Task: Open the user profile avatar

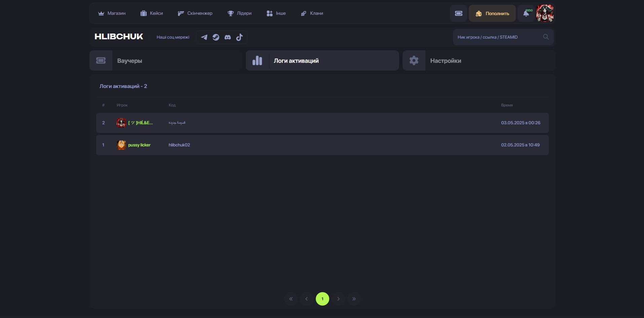Action: coord(545,13)
